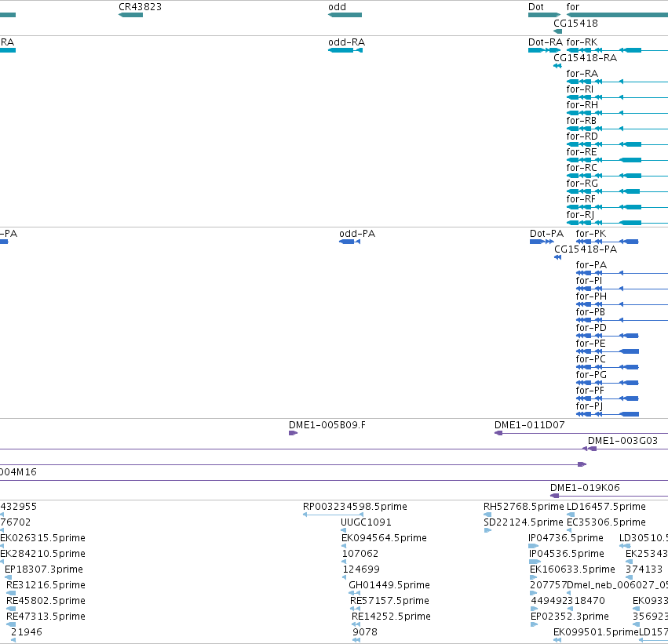This screenshot has width=668, height=644.
Task: Select the for-PD protein label
Action: tap(591, 328)
